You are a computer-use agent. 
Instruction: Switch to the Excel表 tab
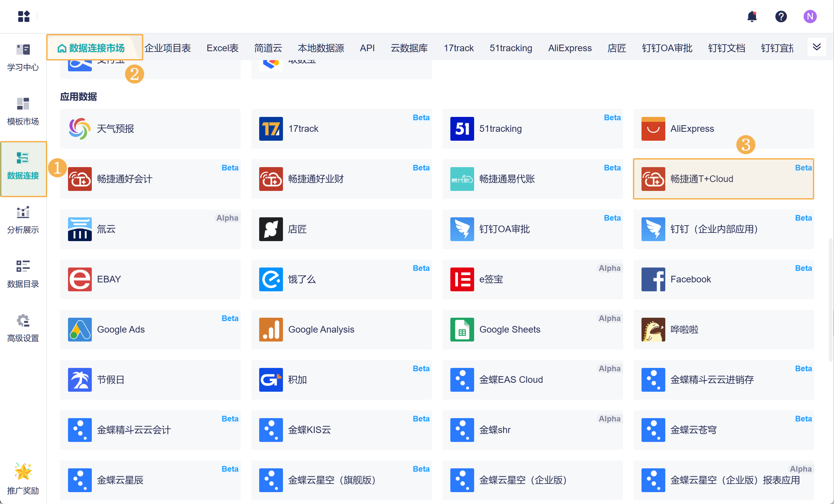[x=223, y=48]
